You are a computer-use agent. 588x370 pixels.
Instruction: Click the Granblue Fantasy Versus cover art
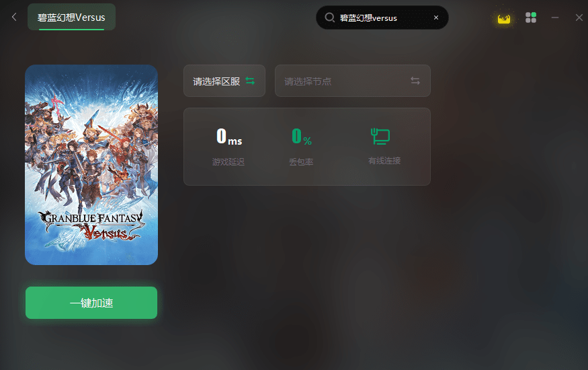tap(91, 165)
